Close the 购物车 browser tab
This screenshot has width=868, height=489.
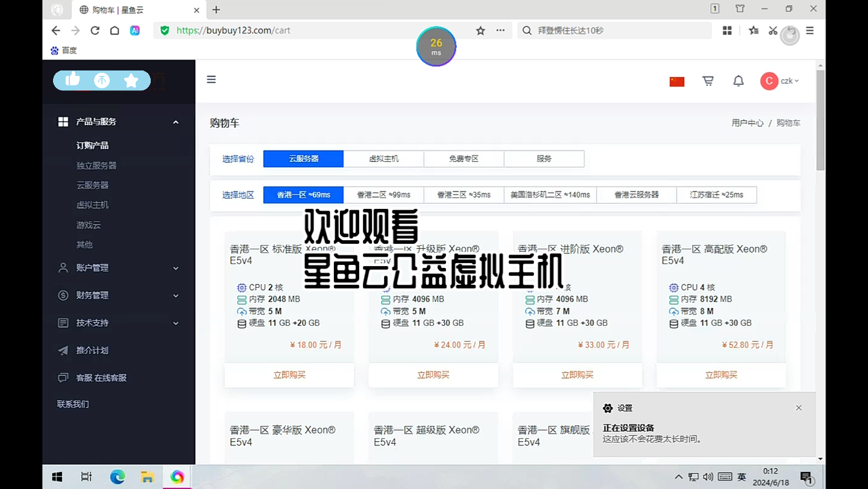pos(197,10)
